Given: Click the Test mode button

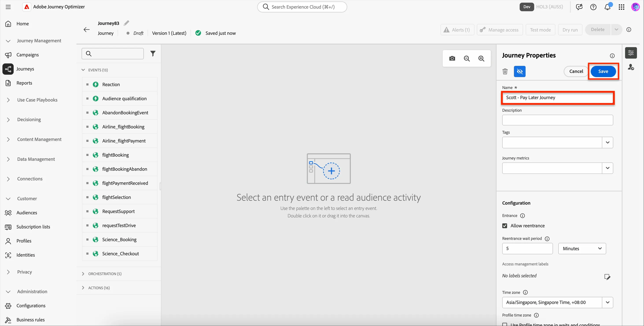Looking at the screenshot, I should click(x=540, y=30).
